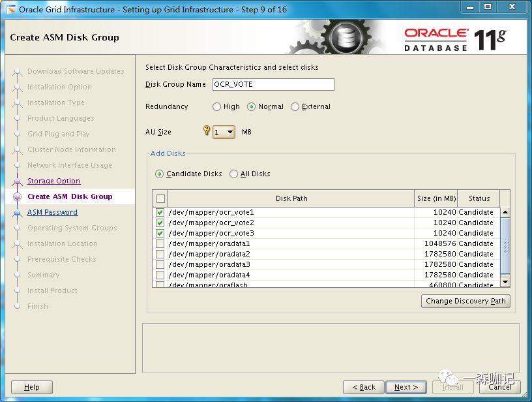Switch to All Disks view
Screen dimensions: 532x402
point(234,174)
